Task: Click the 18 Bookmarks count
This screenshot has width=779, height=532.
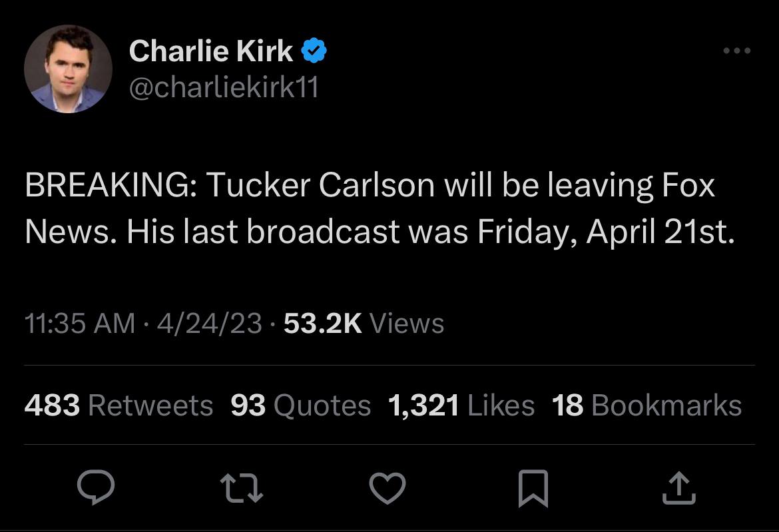Action: click(646, 405)
